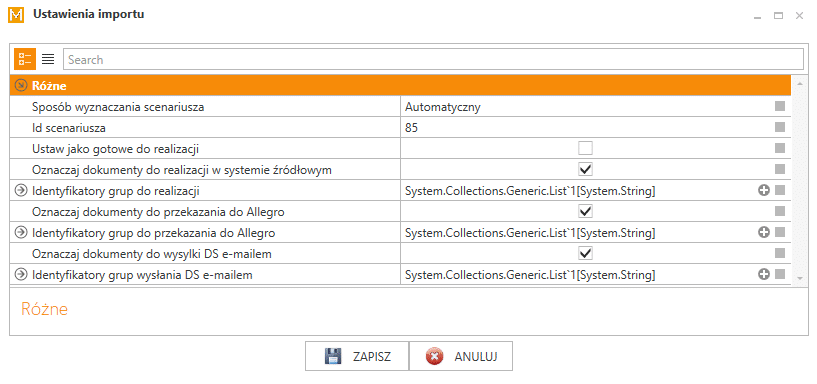Screen dimensions: 817x384
Task: Expand Identyfikatory grup do przekazania do Allegro
Action: click(x=20, y=233)
